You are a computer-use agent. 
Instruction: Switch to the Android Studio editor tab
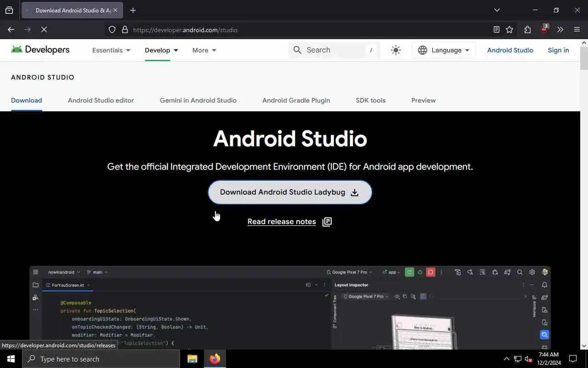(x=101, y=100)
